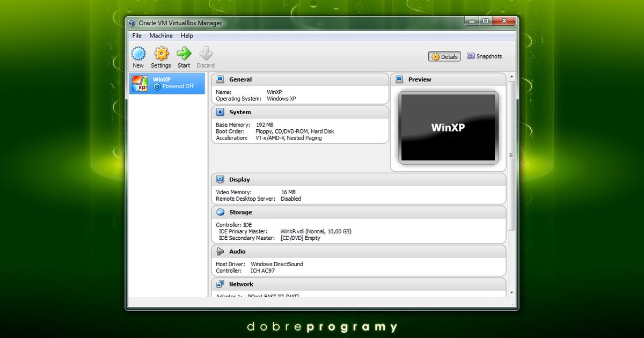Viewport: 644px width, 338px height.
Task: Maximize the VirtualBox Manager window
Action: [x=486, y=21]
